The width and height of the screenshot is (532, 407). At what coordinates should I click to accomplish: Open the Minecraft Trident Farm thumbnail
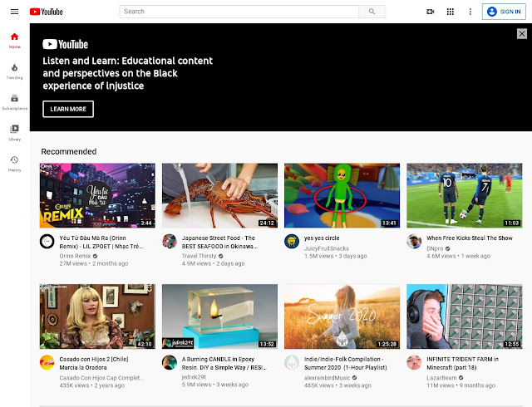click(x=465, y=316)
